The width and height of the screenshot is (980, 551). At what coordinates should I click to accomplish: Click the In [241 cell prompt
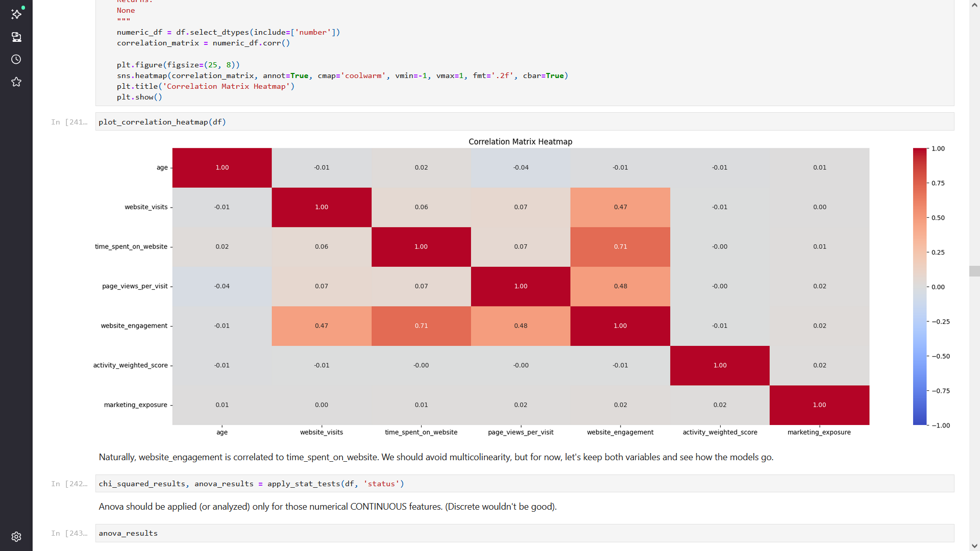(69, 122)
